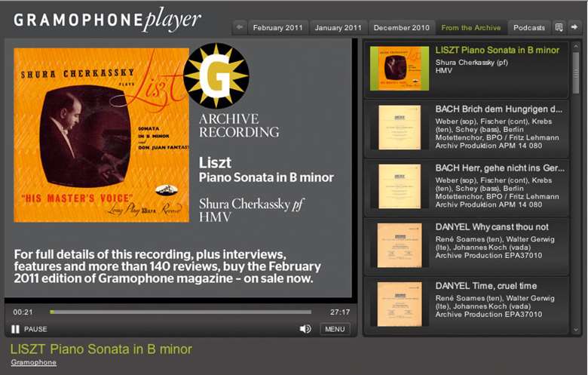Click the ARCHIVE RECORDING heading
Image resolution: width=588 pixels, height=375 pixels.
(239, 126)
